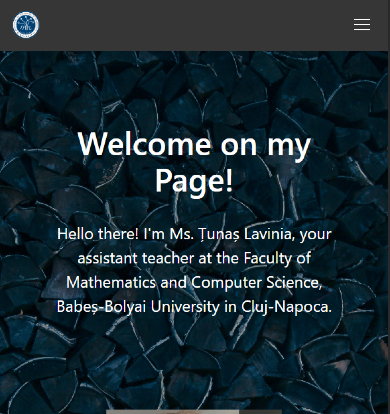Open the hamburger navigation menu
390x414 pixels.
362,25
